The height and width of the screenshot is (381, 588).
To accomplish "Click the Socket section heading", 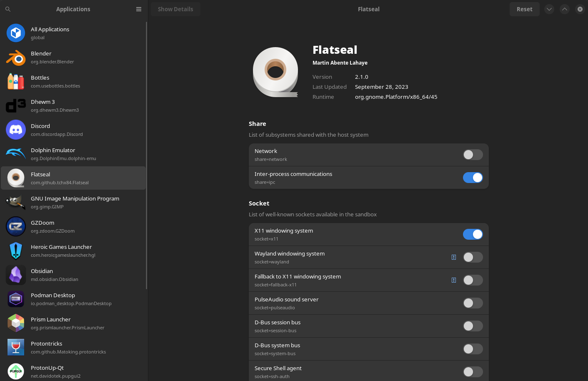I will (259, 203).
